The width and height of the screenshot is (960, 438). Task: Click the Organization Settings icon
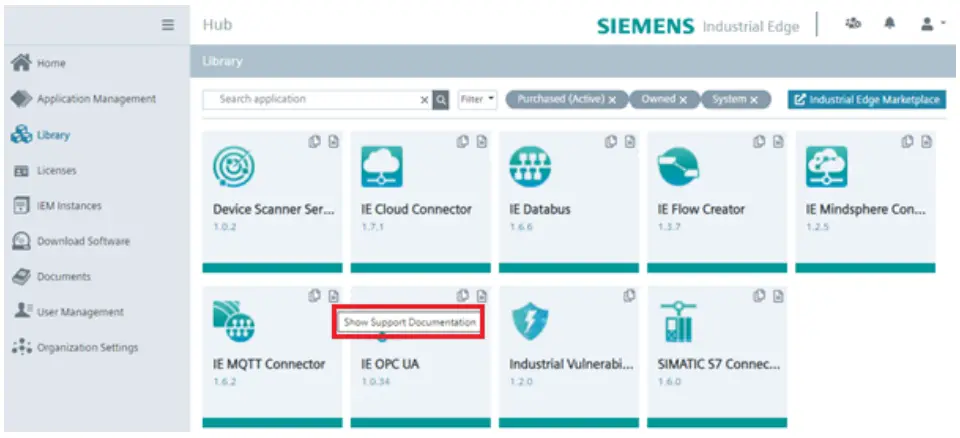(21, 347)
